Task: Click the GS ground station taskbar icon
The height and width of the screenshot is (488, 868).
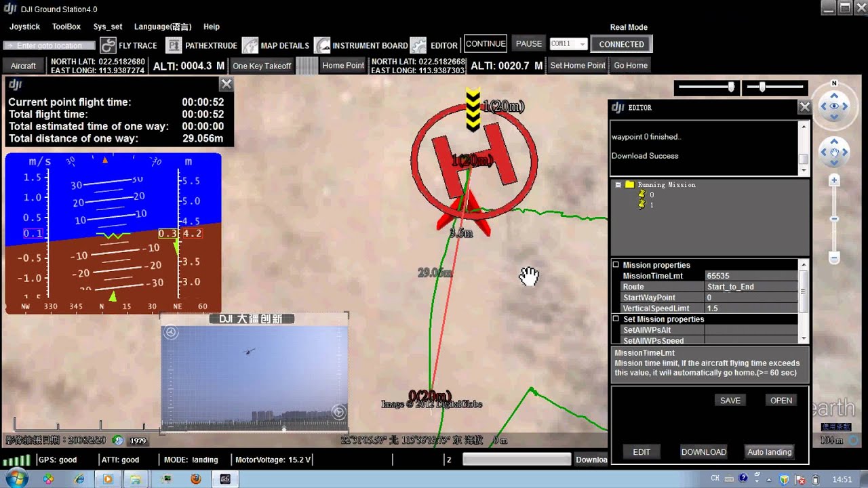Action: tap(225, 479)
